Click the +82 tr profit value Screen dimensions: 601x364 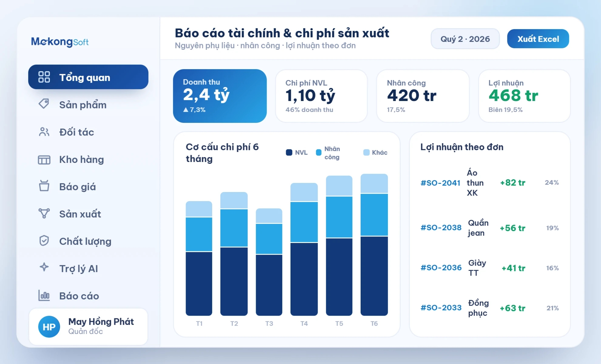coord(512,183)
